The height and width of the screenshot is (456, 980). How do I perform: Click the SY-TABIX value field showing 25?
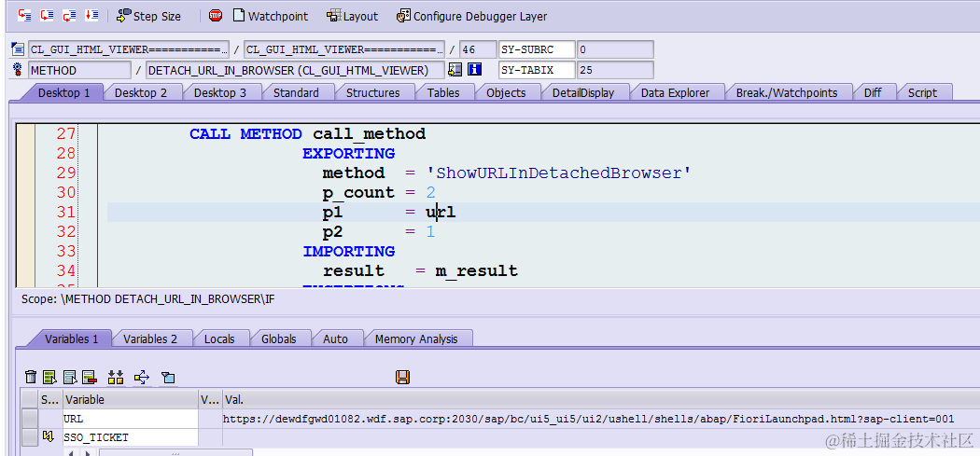point(615,70)
